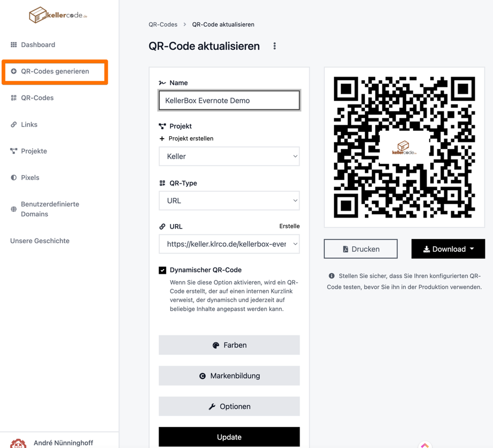Image resolution: width=493 pixels, height=448 pixels.
Task: Click the globe icon for Benutzerdefinierte Domains
Action: click(x=14, y=209)
